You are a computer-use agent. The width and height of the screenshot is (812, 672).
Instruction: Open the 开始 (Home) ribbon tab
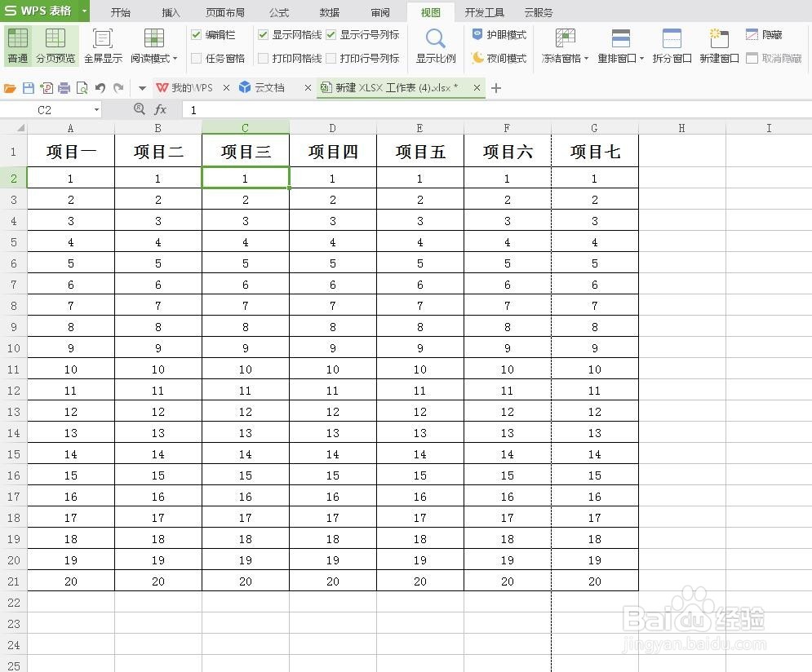[x=121, y=12]
